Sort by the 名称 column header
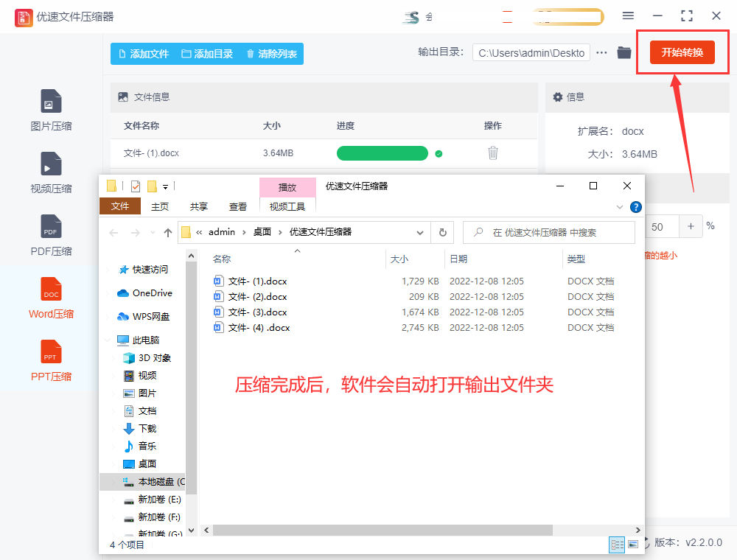This screenshot has width=737, height=560. coord(222,259)
